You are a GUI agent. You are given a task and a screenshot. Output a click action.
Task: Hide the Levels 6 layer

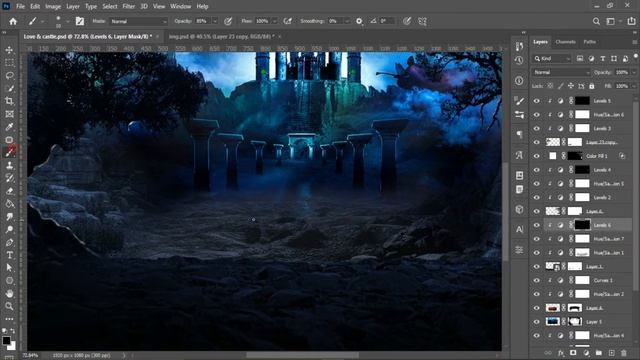click(x=537, y=225)
